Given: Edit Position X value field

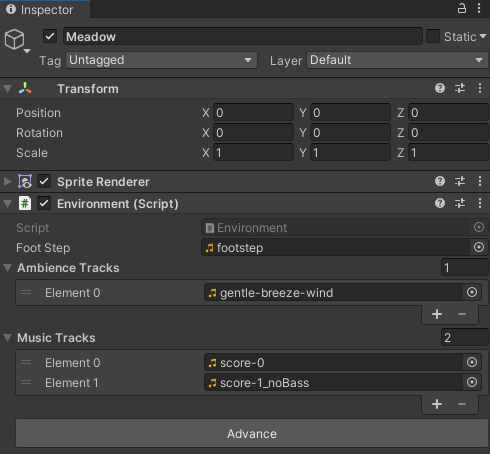Looking at the screenshot, I should (x=253, y=112).
